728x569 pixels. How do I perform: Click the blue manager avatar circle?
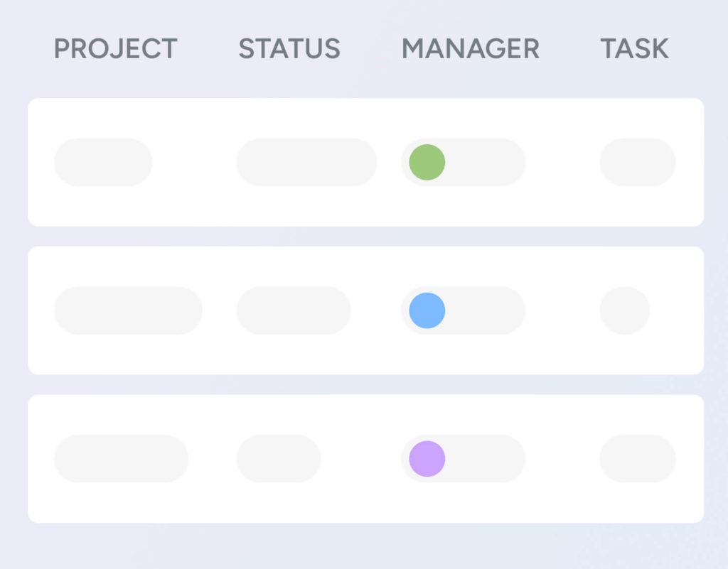tap(427, 310)
